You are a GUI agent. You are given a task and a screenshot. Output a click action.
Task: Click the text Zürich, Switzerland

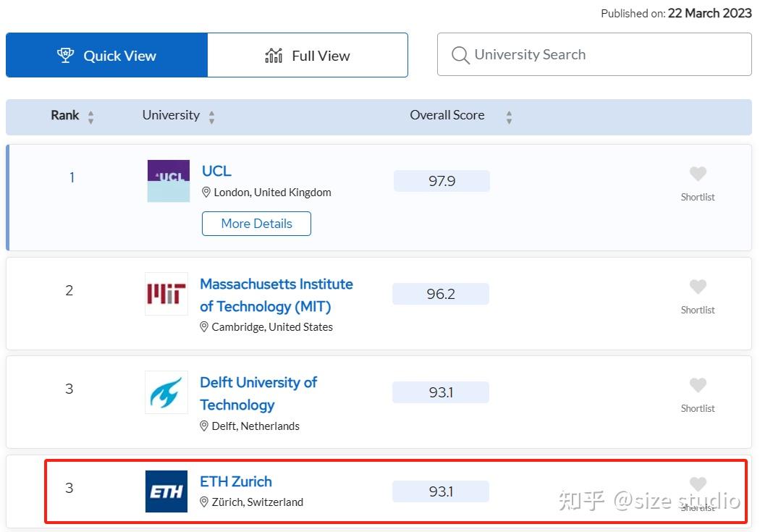point(258,502)
